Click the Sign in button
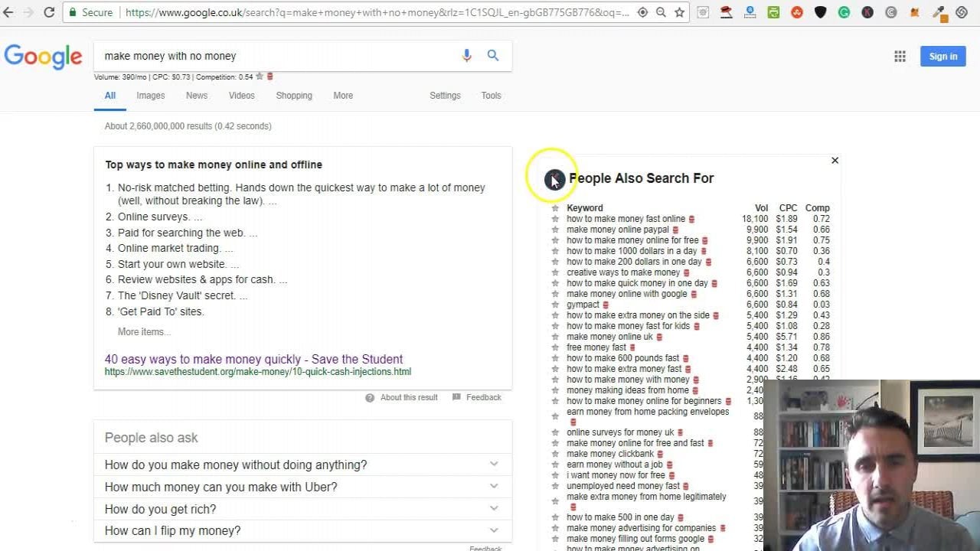The height and width of the screenshot is (551, 980). (x=942, y=56)
